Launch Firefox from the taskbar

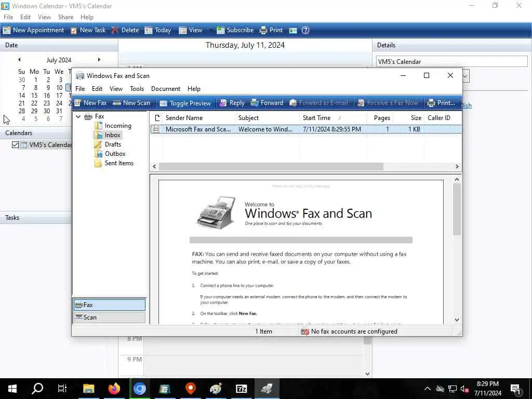114,389
